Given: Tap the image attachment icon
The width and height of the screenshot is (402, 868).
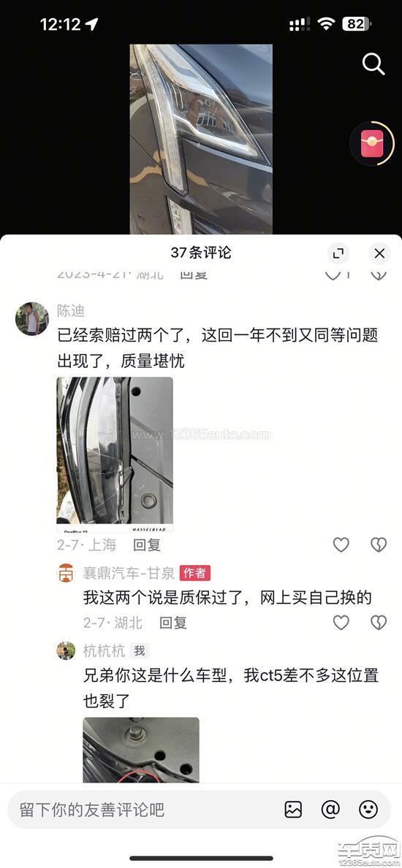Looking at the screenshot, I should click(x=293, y=810).
